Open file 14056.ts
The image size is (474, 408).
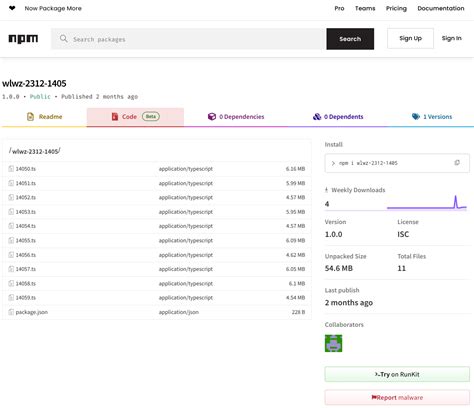[x=26, y=255]
